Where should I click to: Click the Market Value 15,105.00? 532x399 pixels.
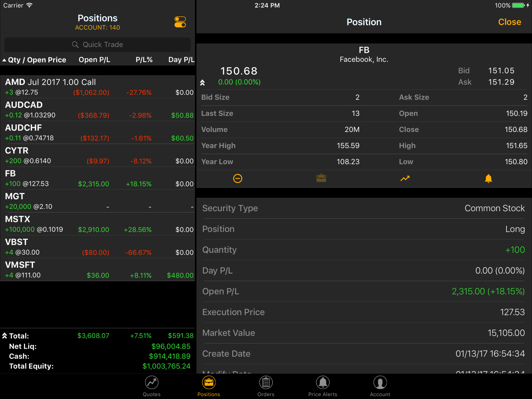tap(506, 333)
